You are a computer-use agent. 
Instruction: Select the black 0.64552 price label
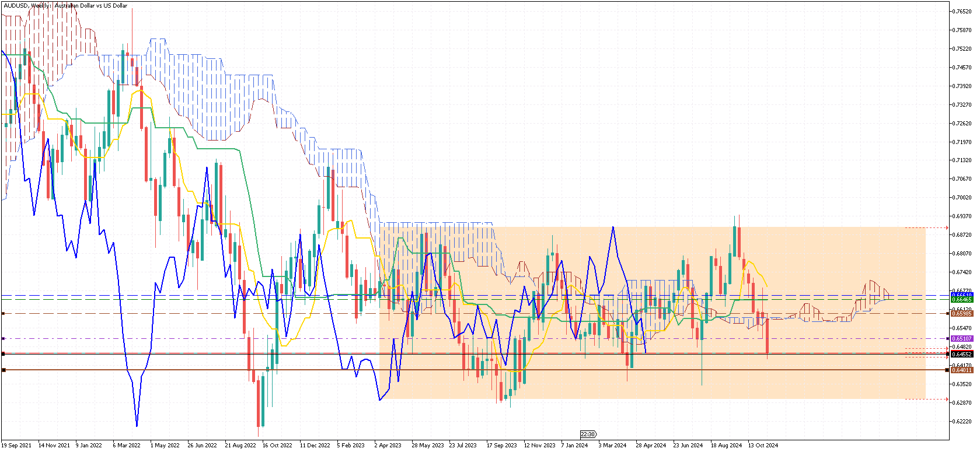click(x=962, y=354)
